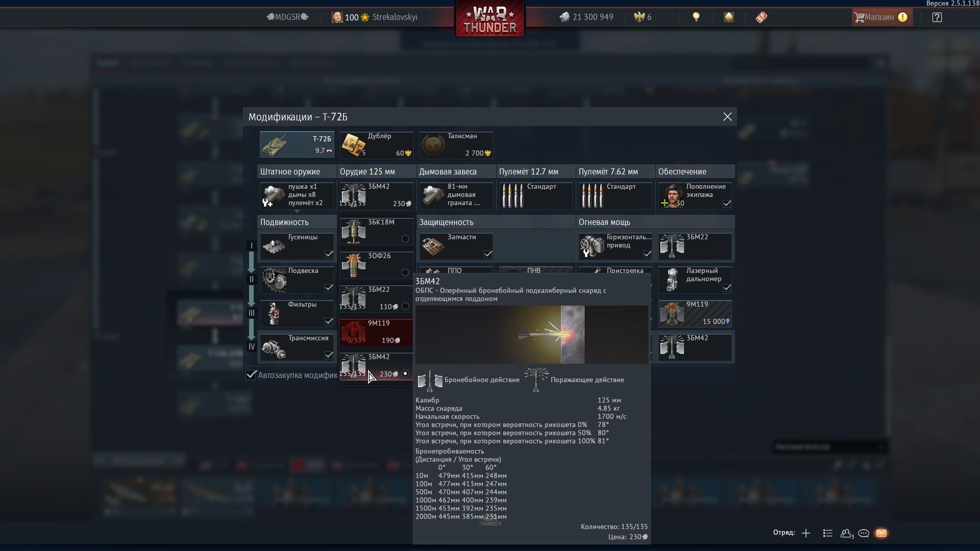Click the 3БМ42 penetration animation preview
The height and width of the screenshot is (551, 980).
(x=531, y=335)
